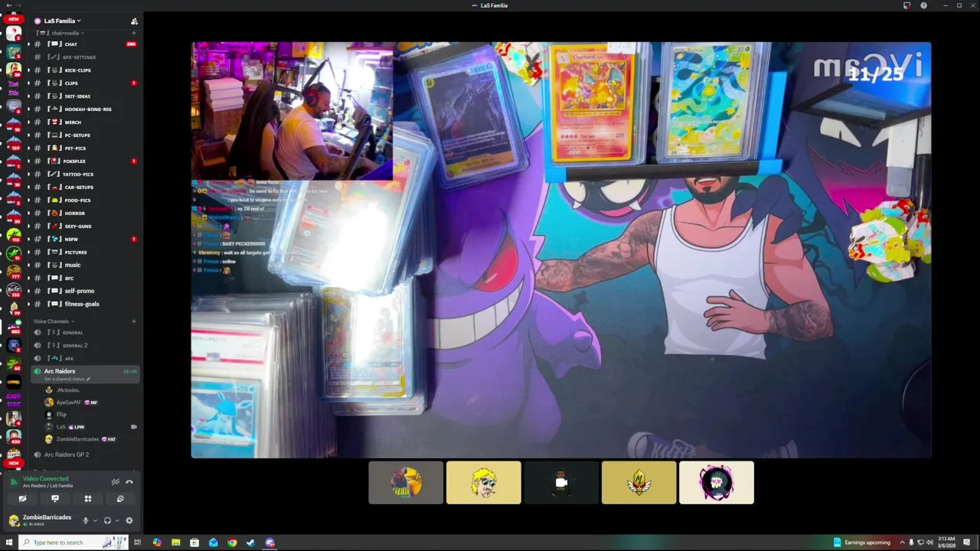Open the LaS Familia server dropdown
Screen dimensions: 980x551
pos(63,21)
